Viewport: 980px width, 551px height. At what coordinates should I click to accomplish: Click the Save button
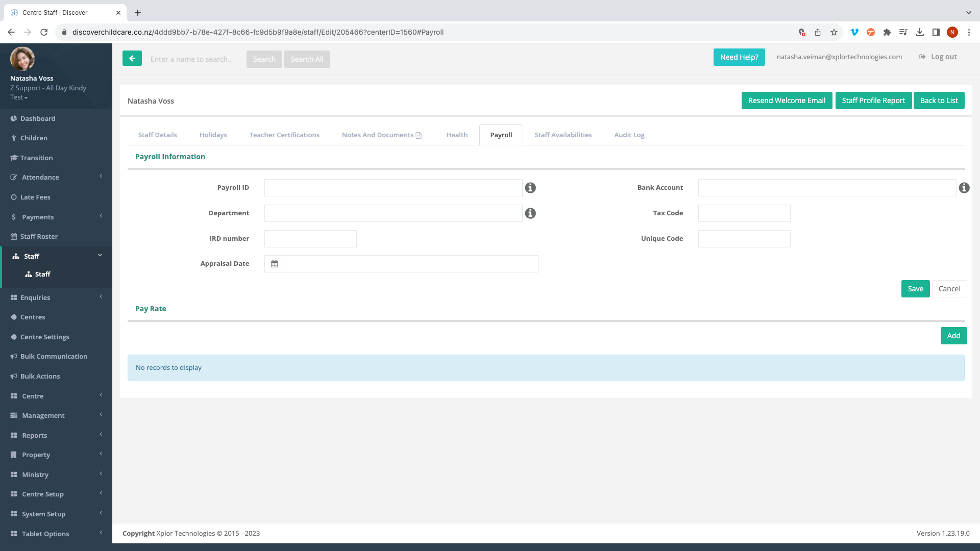(x=915, y=289)
